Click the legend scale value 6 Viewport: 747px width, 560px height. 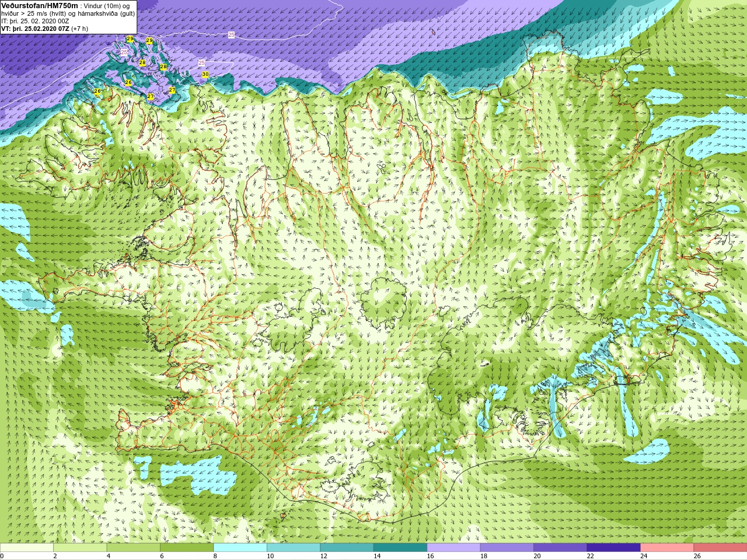coord(162,556)
